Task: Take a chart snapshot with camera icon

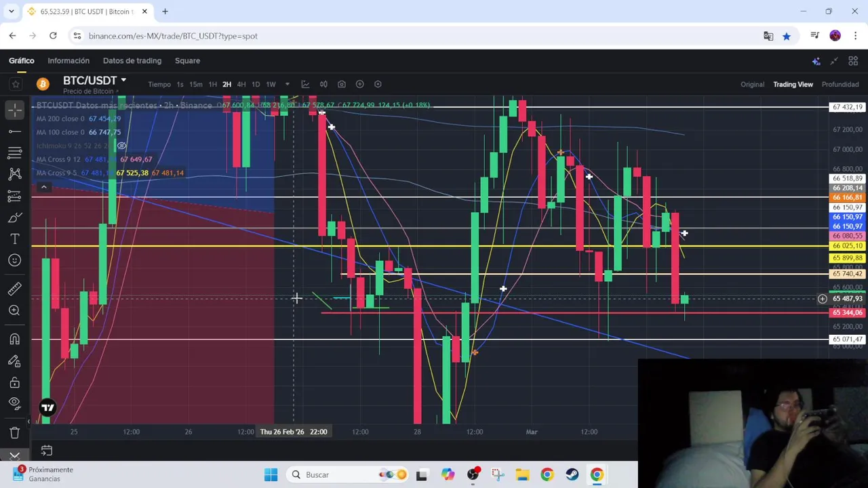Action: (342, 84)
